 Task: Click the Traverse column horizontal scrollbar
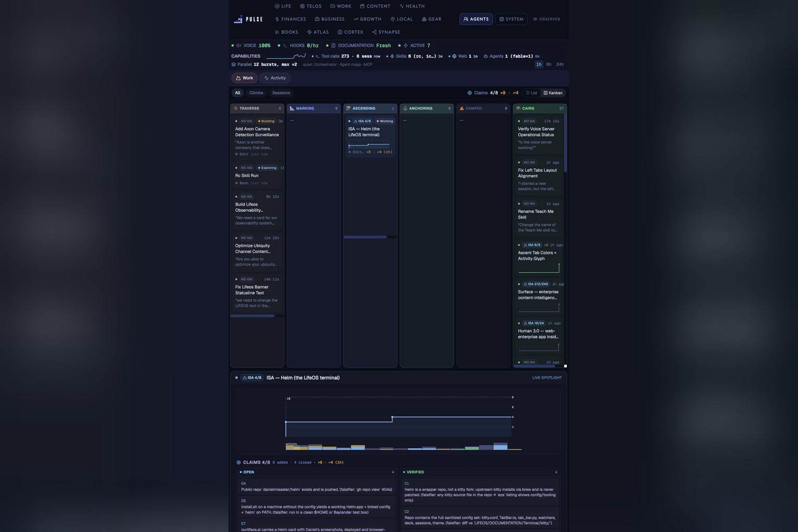click(x=252, y=316)
